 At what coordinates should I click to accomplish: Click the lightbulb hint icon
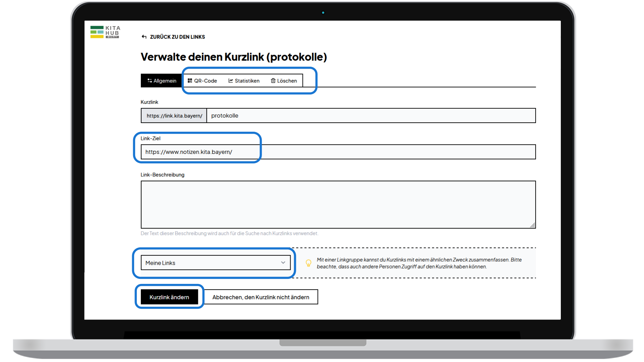(309, 263)
